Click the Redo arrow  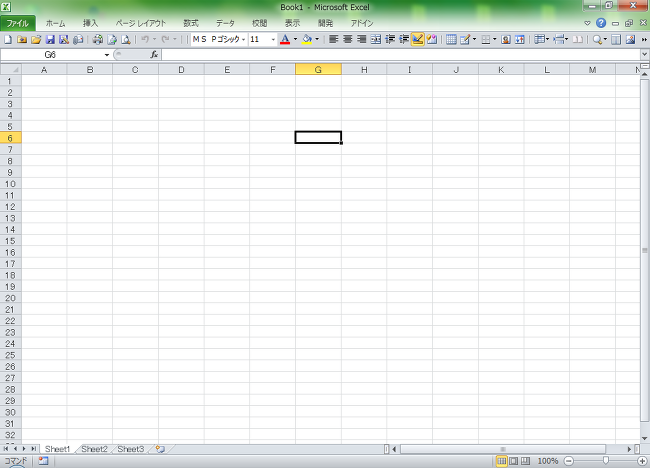[x=165, y=39]
